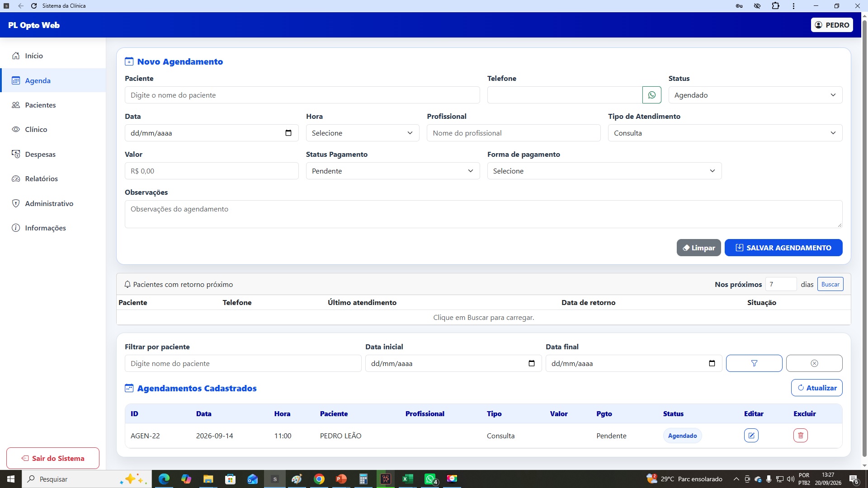The height and width of the screenshot is (488, 868).
Task: Apply the funnel filter button
Action: tap(754, 363)
